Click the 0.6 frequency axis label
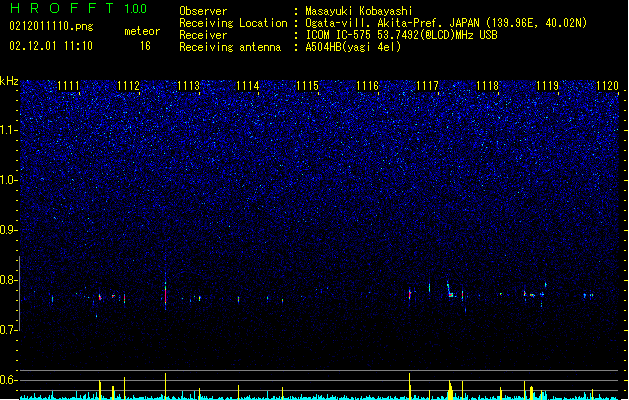The image size is (629, 400). tap(9, 380)
